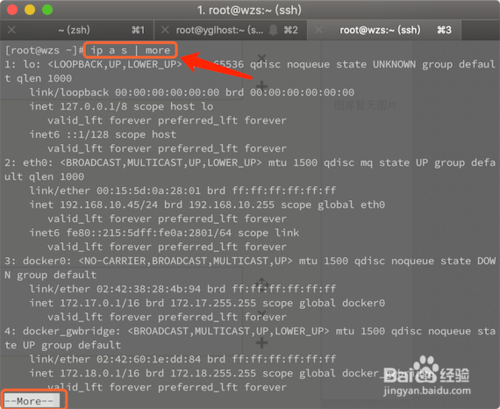Viewport: 500px width, 409px height.
Task: Close the ~ (zsh) tab
Action: pyautogui.click(x=12, y=30)
